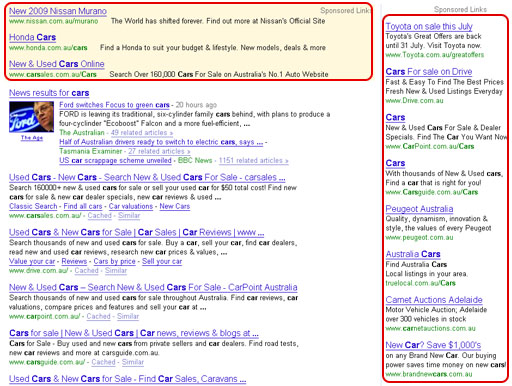The image size is (512, 386).
Task: View 1151 related articles
Action: pos(253,160)
